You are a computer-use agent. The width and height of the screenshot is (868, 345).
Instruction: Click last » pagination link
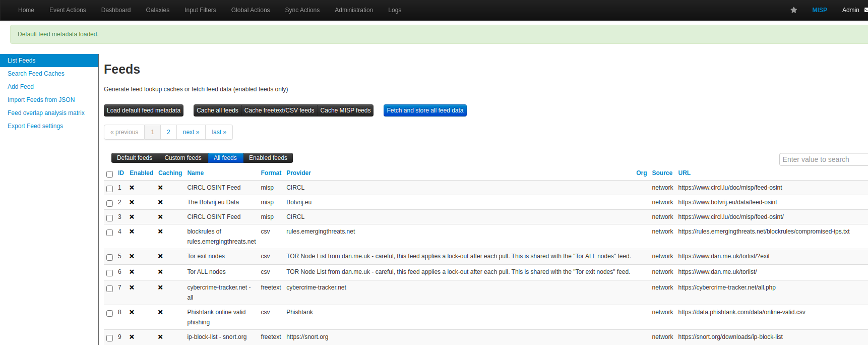point(219,132)
